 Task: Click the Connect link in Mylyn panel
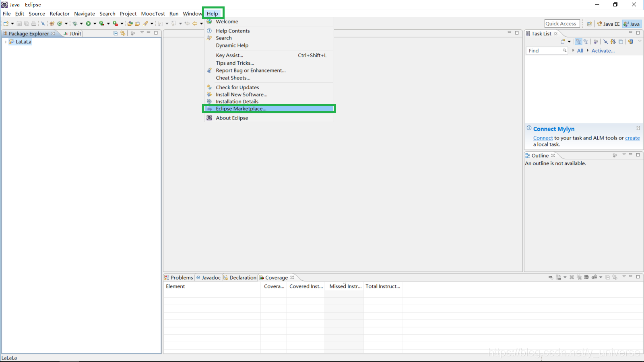(543, 138)
